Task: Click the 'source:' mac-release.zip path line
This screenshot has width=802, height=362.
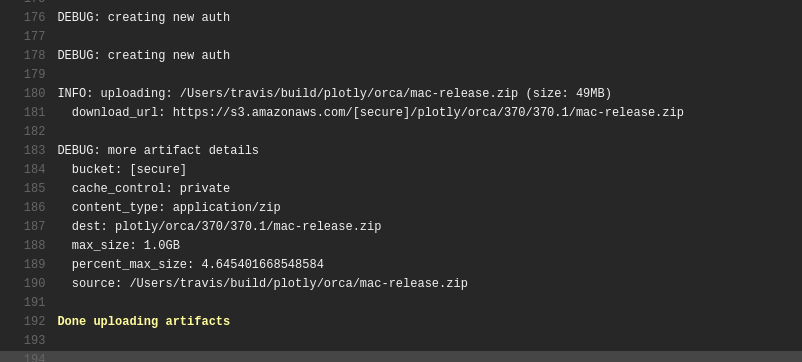Action: tap(270, 283)
